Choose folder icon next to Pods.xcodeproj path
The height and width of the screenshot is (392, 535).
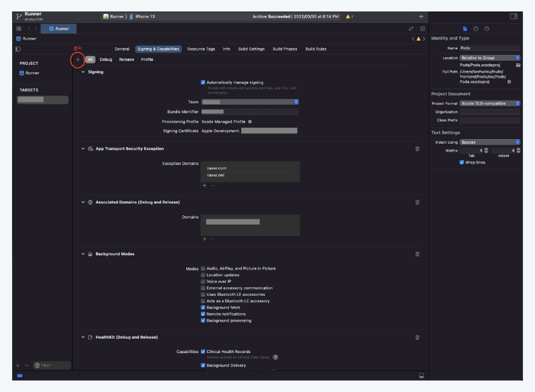(x=518, y=65)
